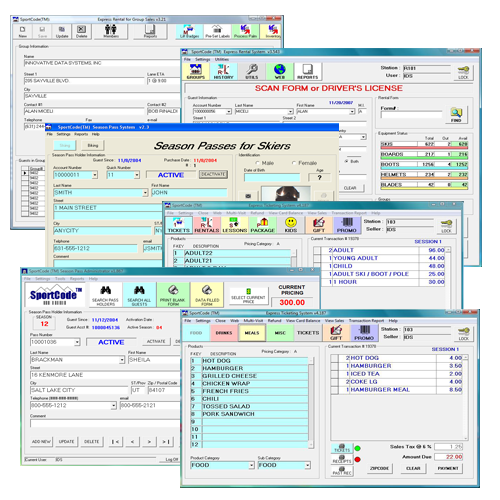Open Members in the Group Sales window

(111, 32)
